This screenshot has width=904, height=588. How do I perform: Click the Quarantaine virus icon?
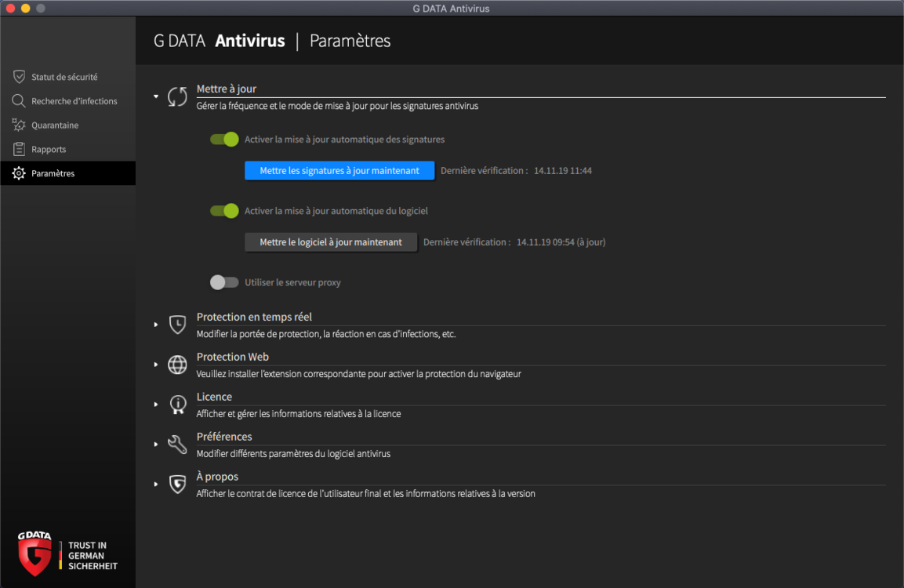pyautogui.click(x=19, y=125)
